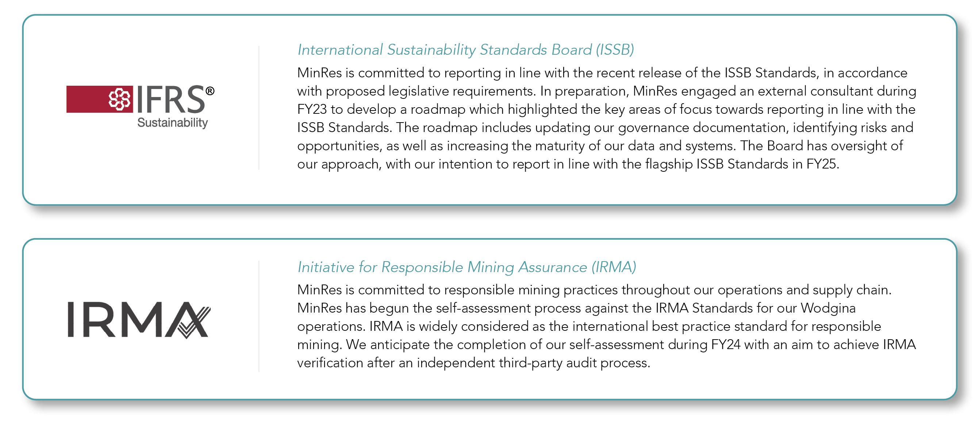
Task: Click the large IFRS letters
Action: [171, 99]
